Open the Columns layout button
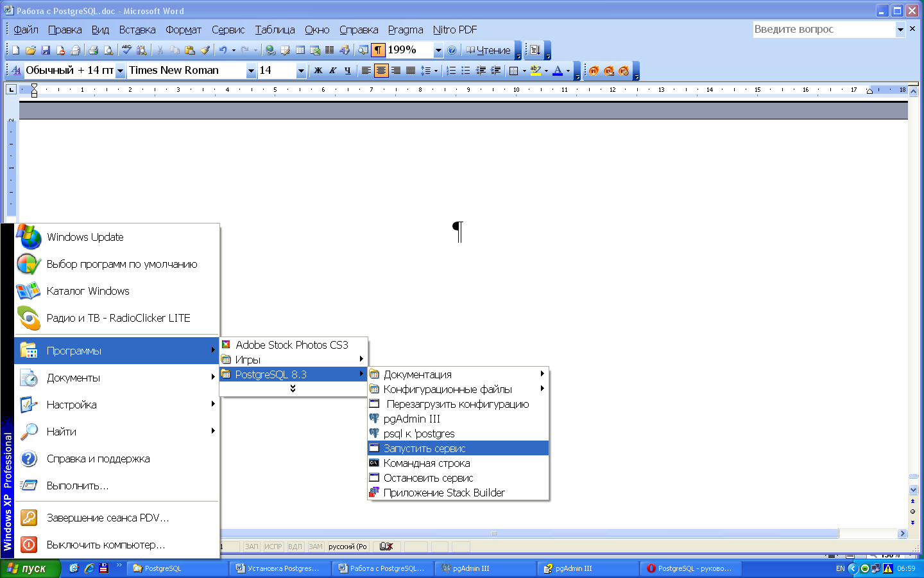The height and width of the screenshot is (578, 924). [x=330, y=50]
